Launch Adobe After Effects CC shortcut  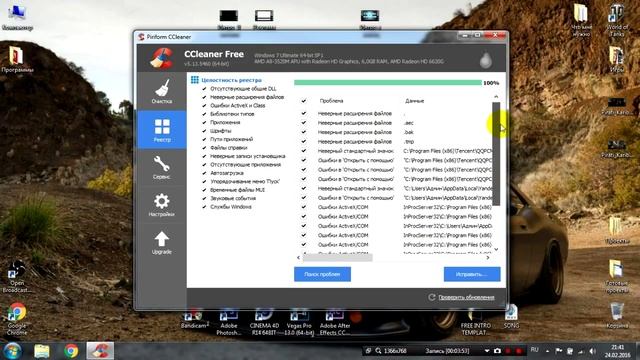[x=335, y=322]
